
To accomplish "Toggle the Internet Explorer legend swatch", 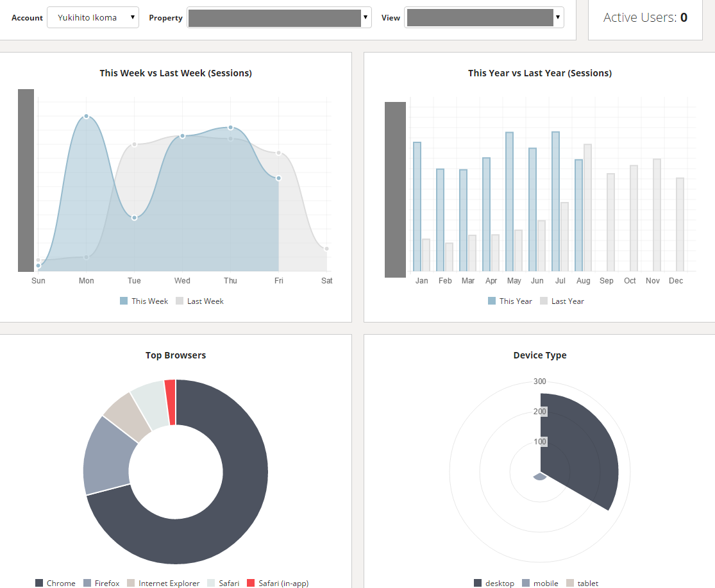I will [x=131, y=583].
